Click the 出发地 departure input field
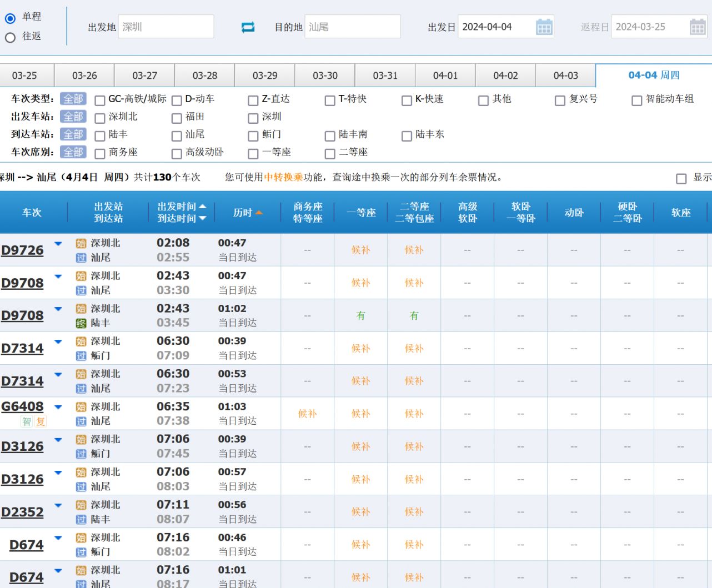 [166, 27]
